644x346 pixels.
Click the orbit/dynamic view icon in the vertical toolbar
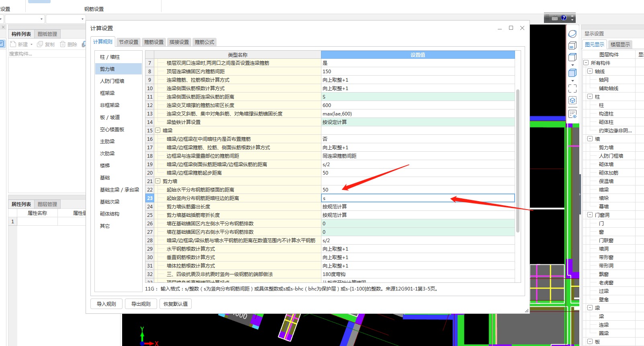[572, 34]
